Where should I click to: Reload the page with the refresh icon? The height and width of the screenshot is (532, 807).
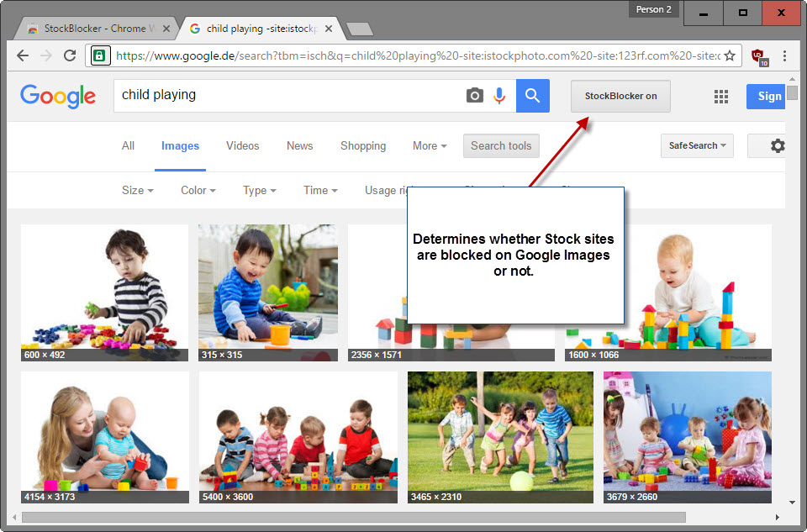pyautogui.click(x=70, y=55)
